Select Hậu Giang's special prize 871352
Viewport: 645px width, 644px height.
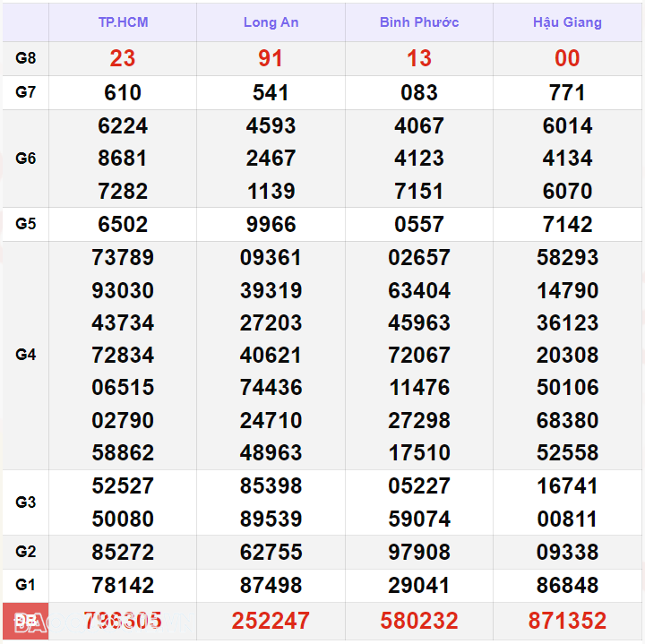pyautogui.click(x=567, y=620)
